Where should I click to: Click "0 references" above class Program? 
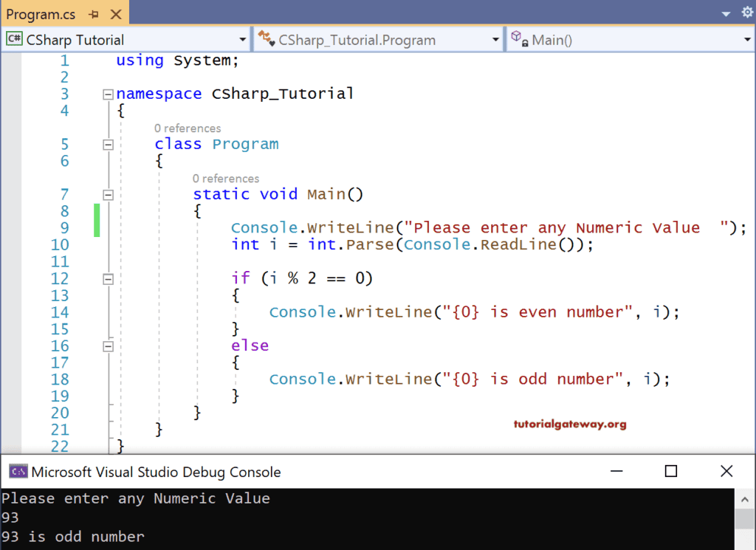click(188, 128)
